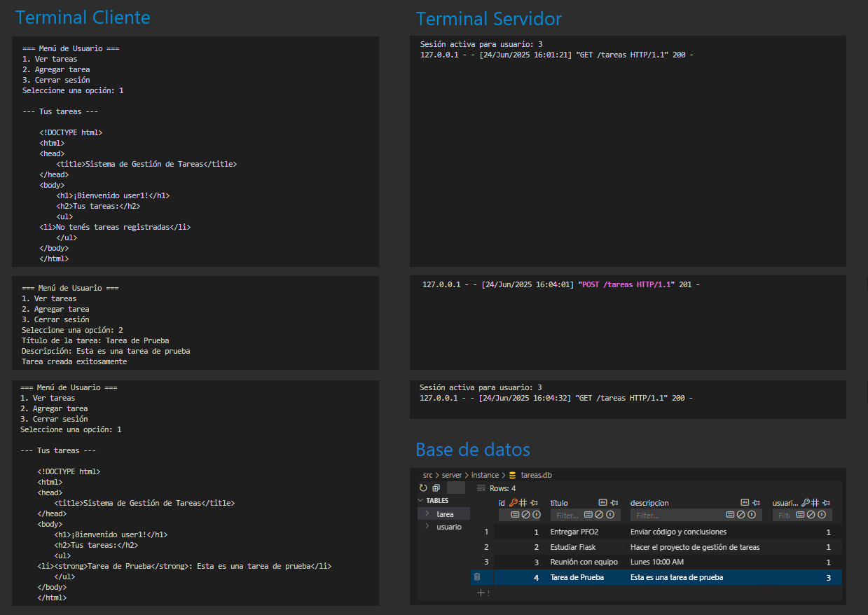Click the exclamation icon in usuario filter box
This screenshot has width=868, height=615.
click(x=822, y=515)
